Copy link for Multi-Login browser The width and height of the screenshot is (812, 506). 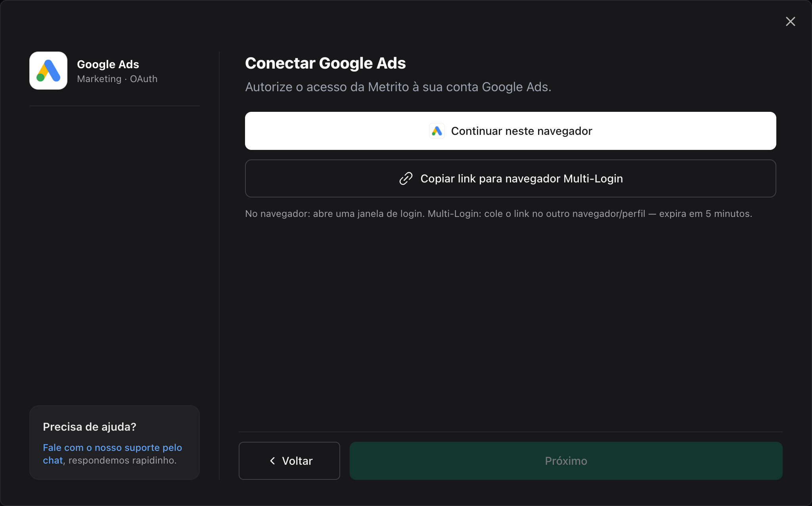pyautogui.click(x=510, y=178)
